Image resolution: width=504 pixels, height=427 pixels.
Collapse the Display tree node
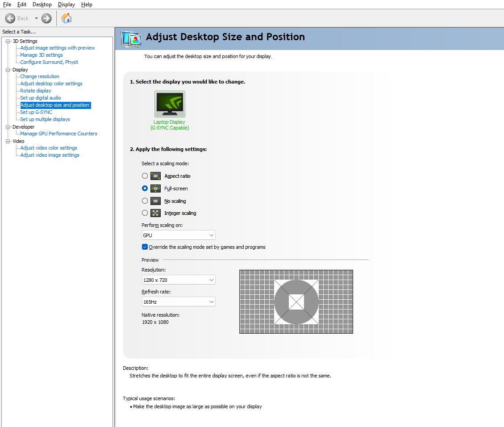(x=8, y=70)
